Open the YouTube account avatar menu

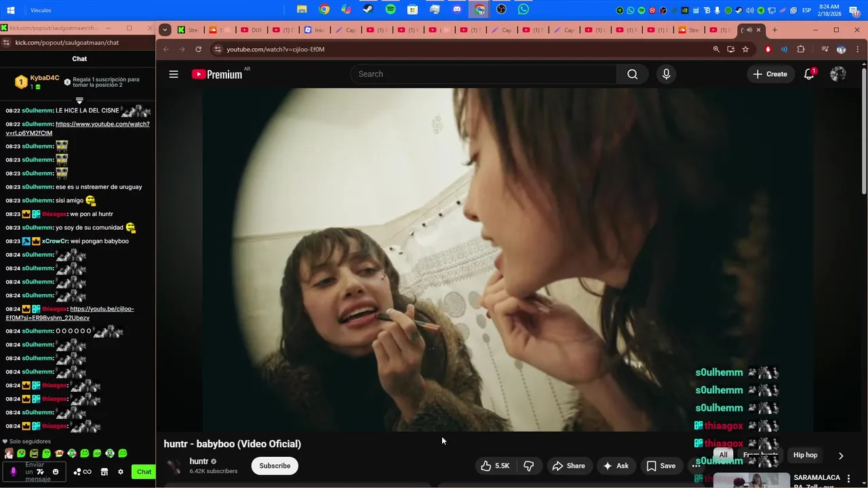click(838, 74)
